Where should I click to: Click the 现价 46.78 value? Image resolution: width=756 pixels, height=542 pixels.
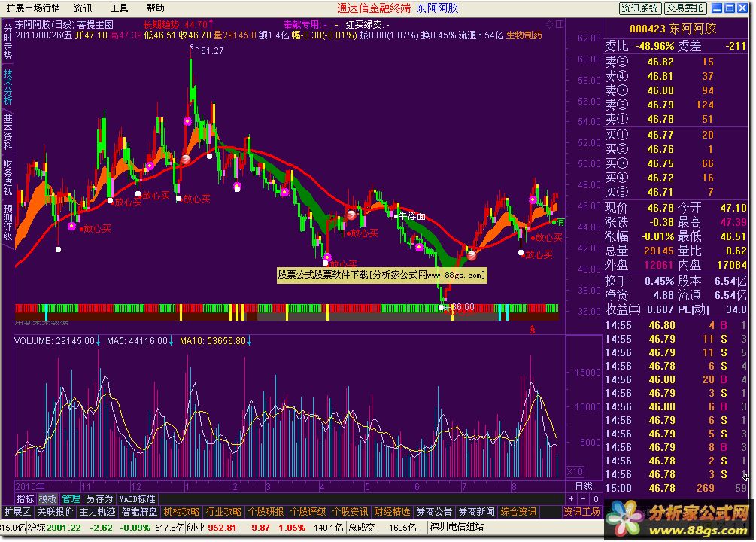(660, 208)
